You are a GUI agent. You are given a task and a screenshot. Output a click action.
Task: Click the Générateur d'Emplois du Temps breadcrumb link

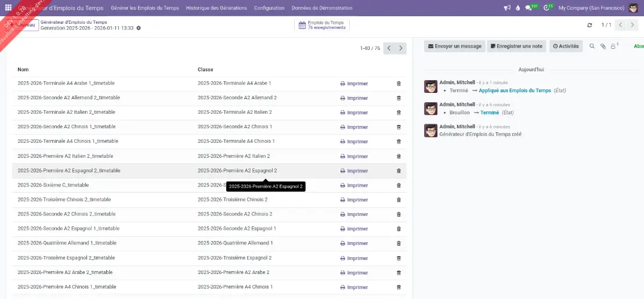[x=74, y=22]
